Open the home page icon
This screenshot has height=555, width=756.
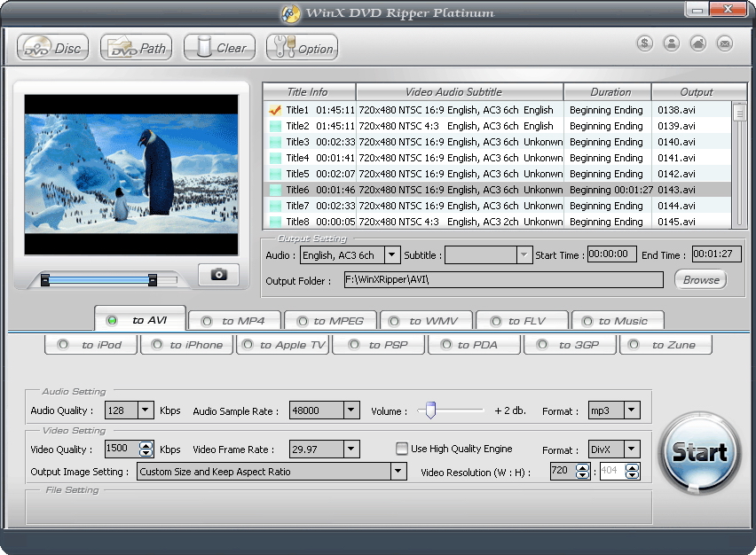pyautogui.click(x=698, y=43)
